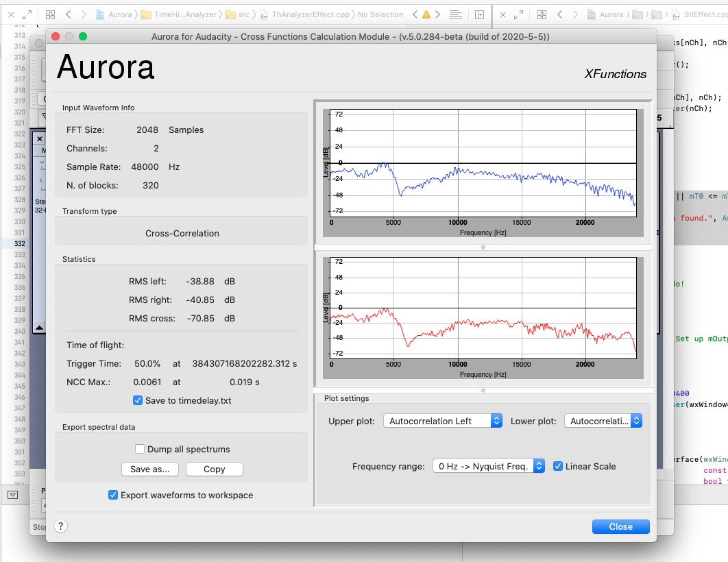
Task: Click the Aurora dialog title bar text
Action: tap(350, 36)
